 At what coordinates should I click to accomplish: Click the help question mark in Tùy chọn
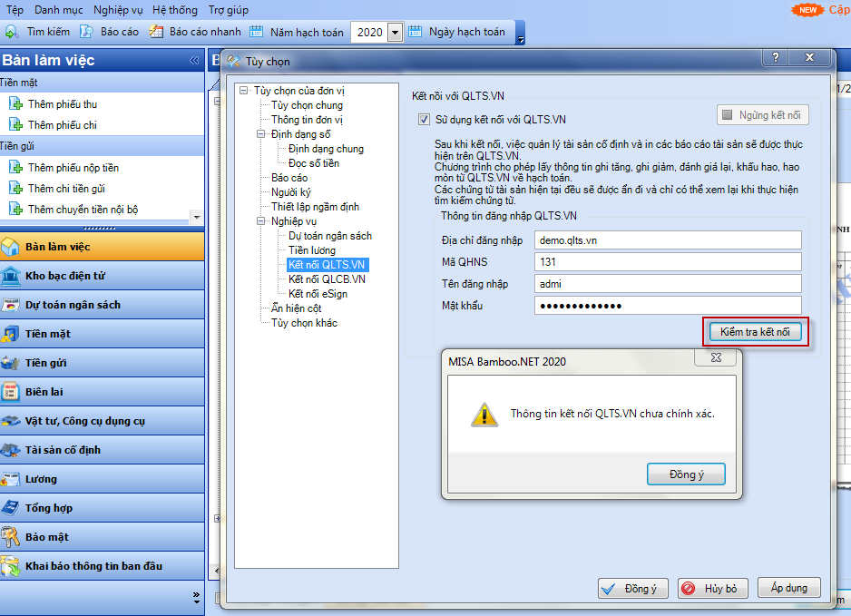click(x=776, y=57)
